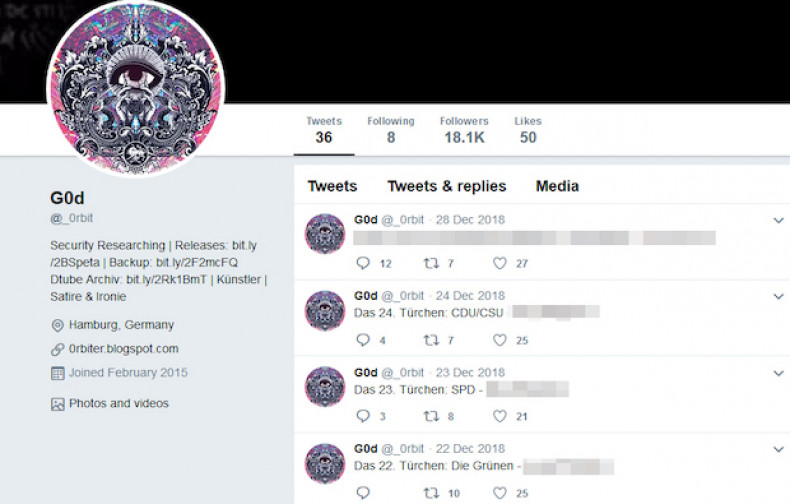Click the Photos and videos picture icon
The width and height of the screenshot is (790, 504).
[57, 404]
